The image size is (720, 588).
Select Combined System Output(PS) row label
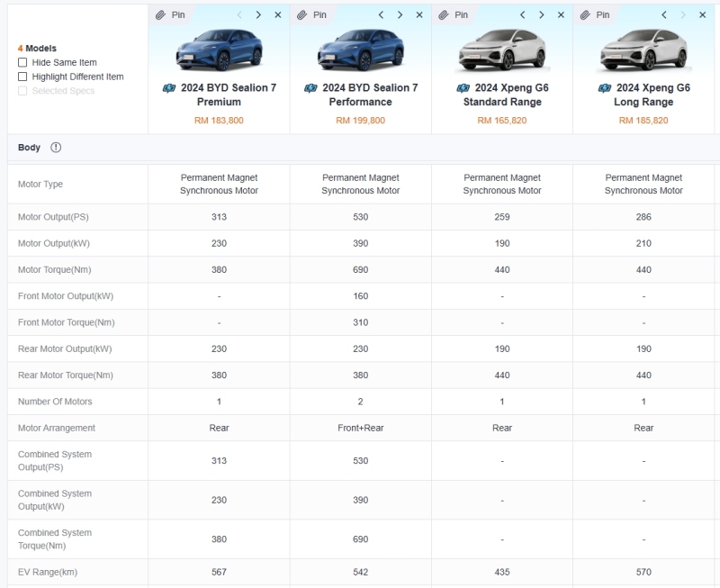click(55, 461)
